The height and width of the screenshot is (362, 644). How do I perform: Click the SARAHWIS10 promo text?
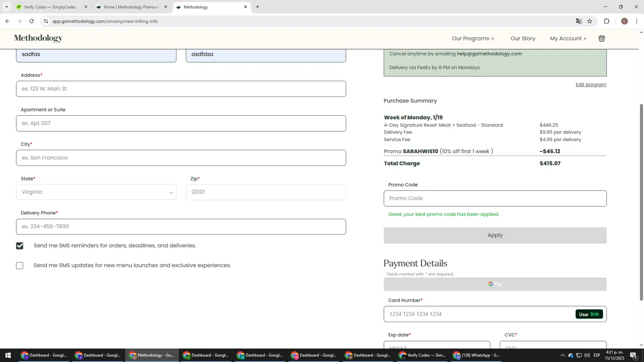[x=420, y=151]
